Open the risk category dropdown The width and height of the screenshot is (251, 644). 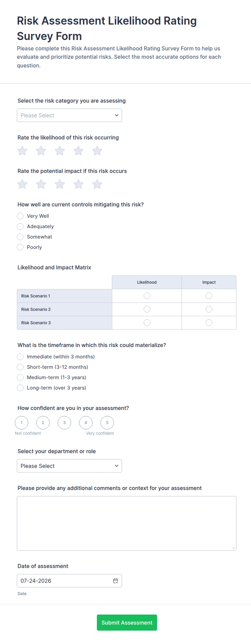69,115
